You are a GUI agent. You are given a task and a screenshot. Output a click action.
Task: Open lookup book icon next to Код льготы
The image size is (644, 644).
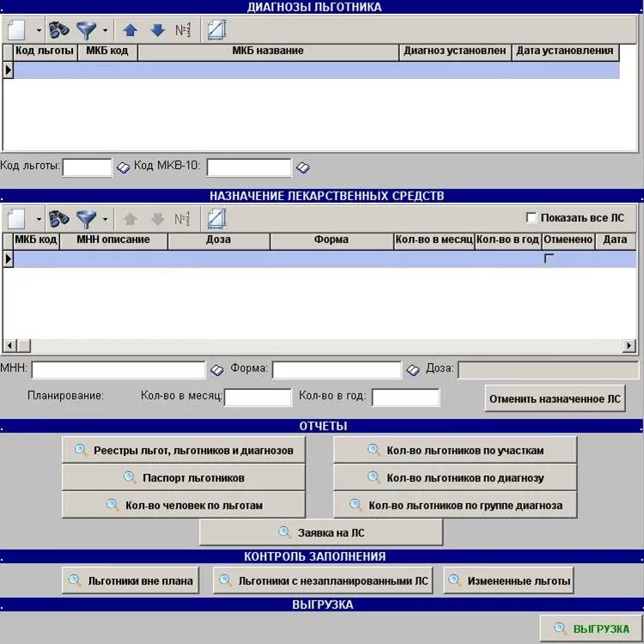point(123,167)
